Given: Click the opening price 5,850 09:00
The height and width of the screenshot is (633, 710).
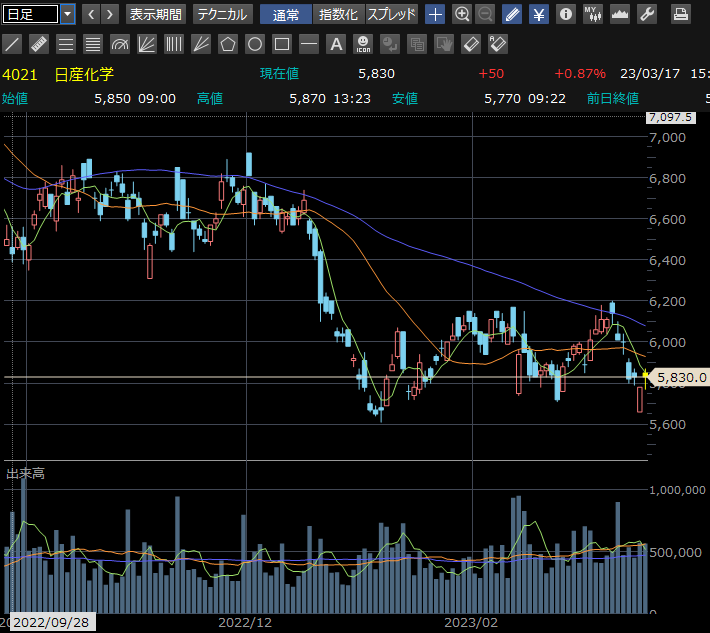Looking at the screenshot, I should pos(135,99).
